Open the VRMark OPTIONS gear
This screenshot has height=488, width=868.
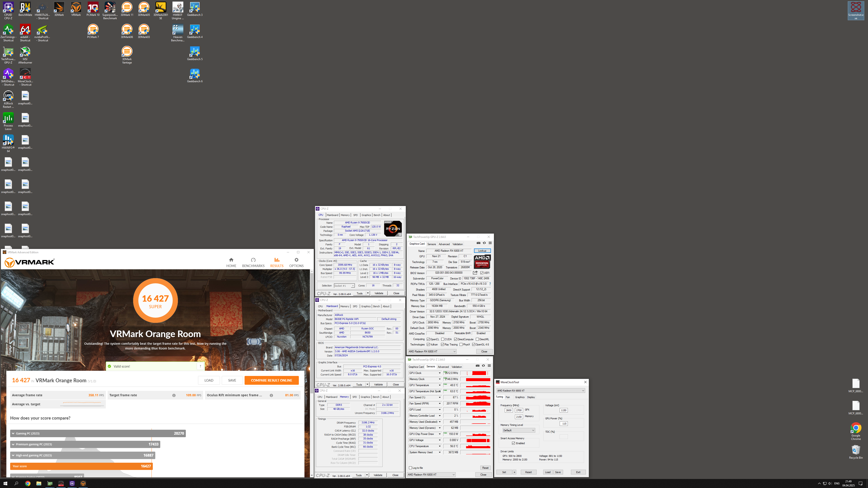296,260
